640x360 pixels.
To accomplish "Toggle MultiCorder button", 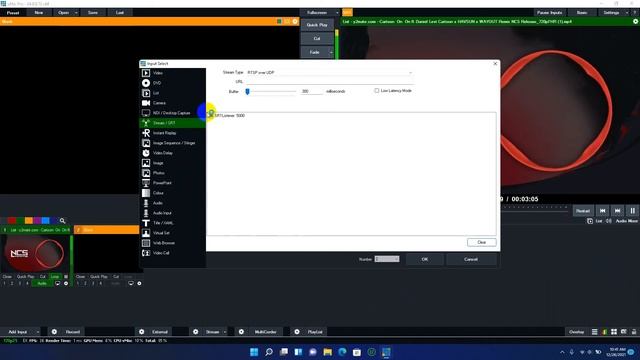I will click(x=265, y=332).
